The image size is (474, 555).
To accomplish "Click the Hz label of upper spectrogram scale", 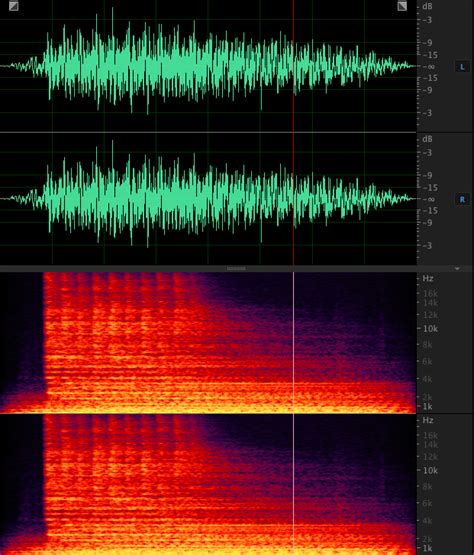I will [x=428, y=279].
